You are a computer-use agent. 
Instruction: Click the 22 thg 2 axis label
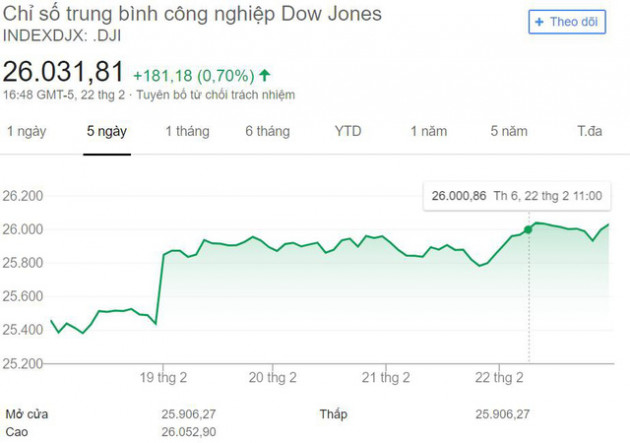pos(499,378)
